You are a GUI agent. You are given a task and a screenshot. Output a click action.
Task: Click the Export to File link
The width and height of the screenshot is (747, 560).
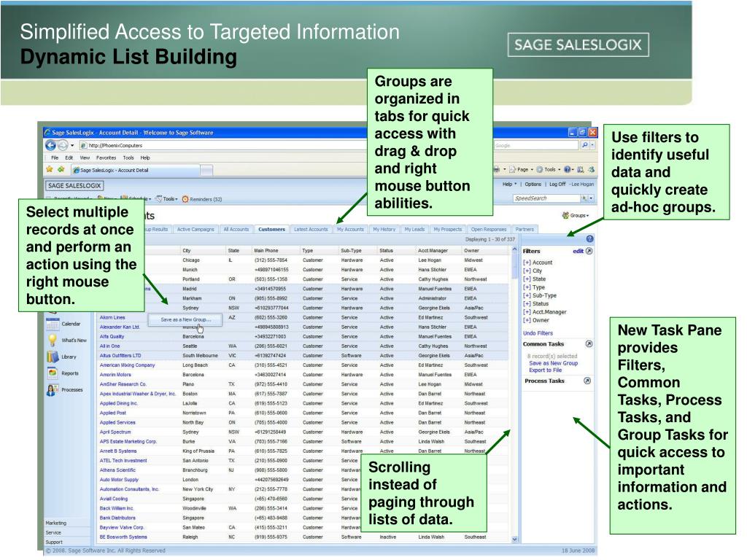[x=545, y=370]
